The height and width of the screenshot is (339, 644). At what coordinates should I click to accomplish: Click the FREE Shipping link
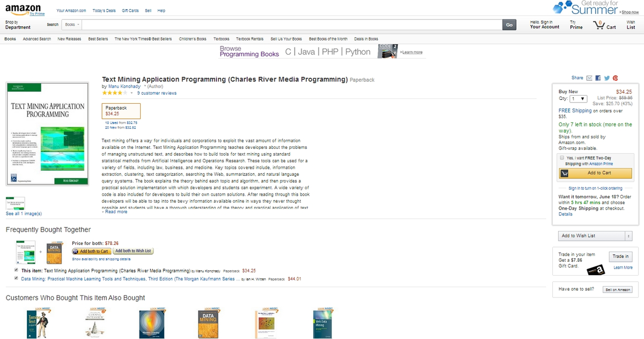pos(575,111)
